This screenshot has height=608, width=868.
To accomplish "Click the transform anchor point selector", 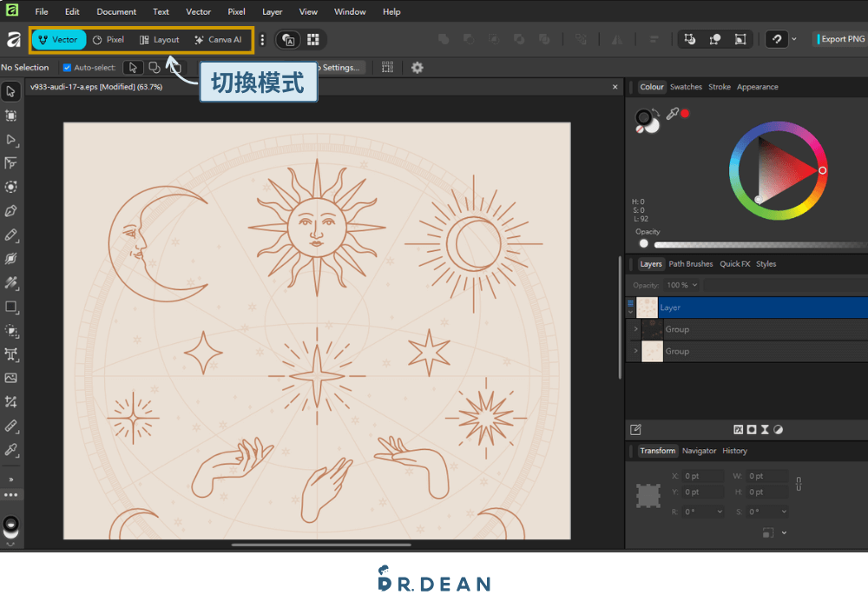I will (x=648, y=496).
